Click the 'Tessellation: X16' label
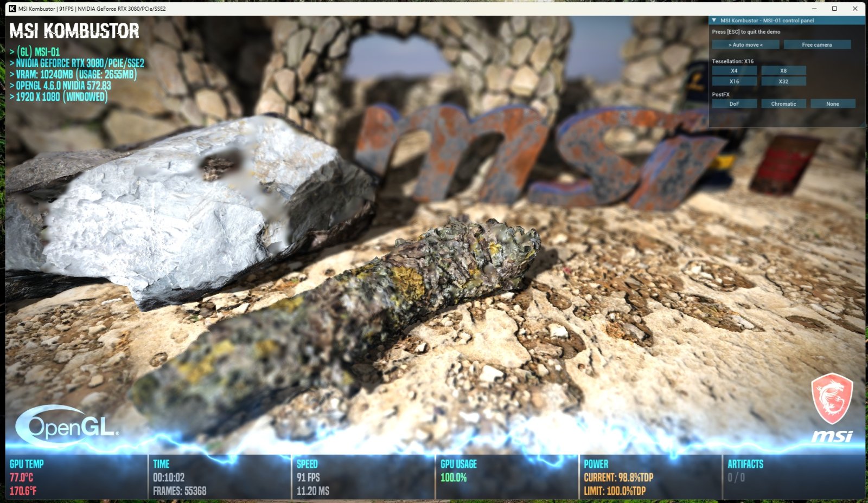 (x=732, y=61)
